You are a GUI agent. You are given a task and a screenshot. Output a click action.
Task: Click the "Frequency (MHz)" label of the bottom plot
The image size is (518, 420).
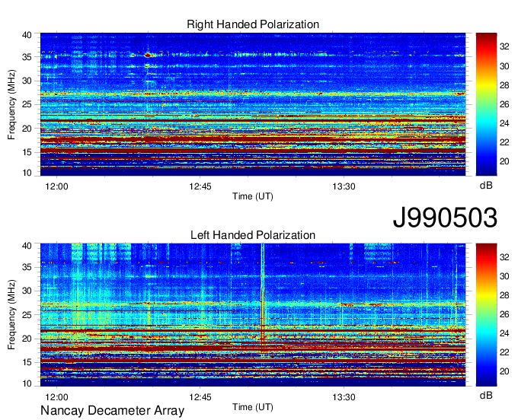[11, 315]
